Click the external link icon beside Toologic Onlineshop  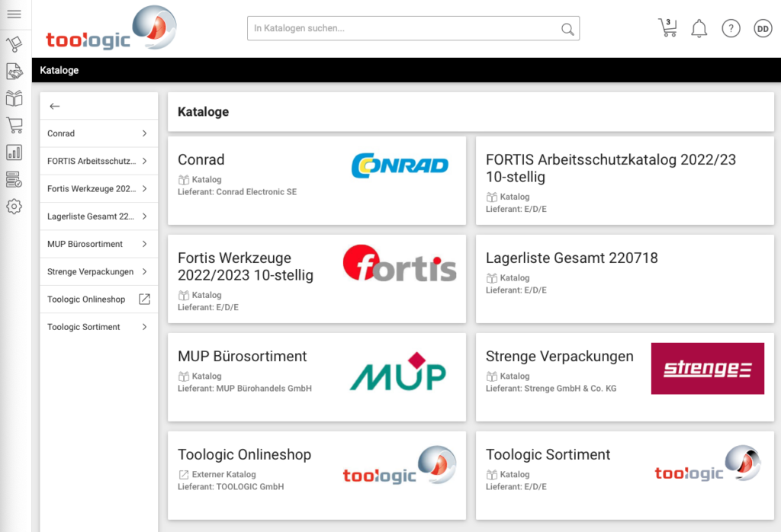[x=144, y=299]
